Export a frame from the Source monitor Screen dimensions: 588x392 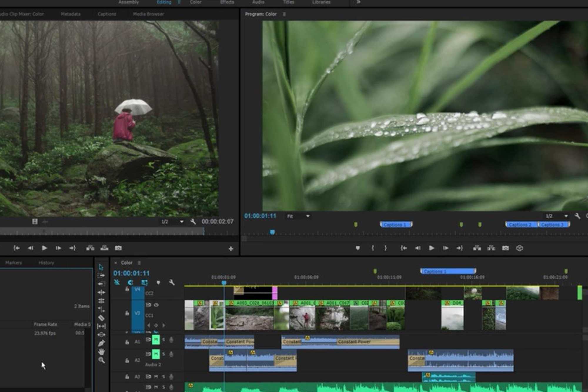[118, 248]
